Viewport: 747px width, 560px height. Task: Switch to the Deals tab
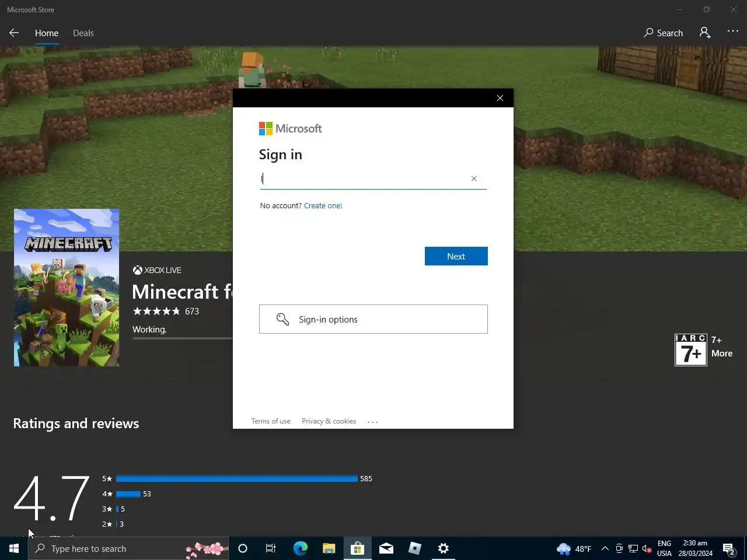[83, 33]
